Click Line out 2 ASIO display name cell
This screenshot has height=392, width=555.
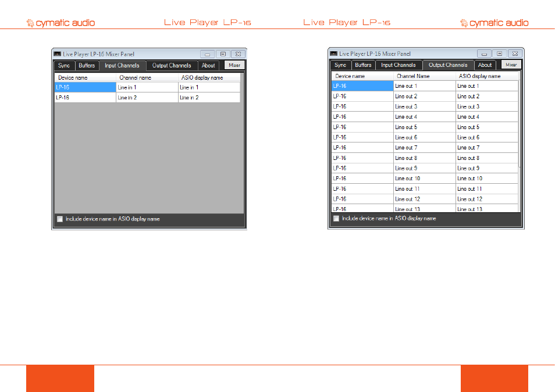point(487,96)
